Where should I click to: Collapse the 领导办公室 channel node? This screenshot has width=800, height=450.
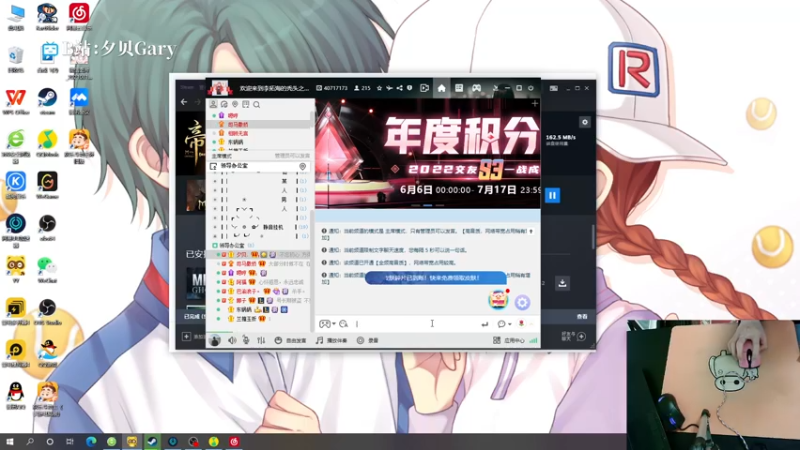(215, 245)
